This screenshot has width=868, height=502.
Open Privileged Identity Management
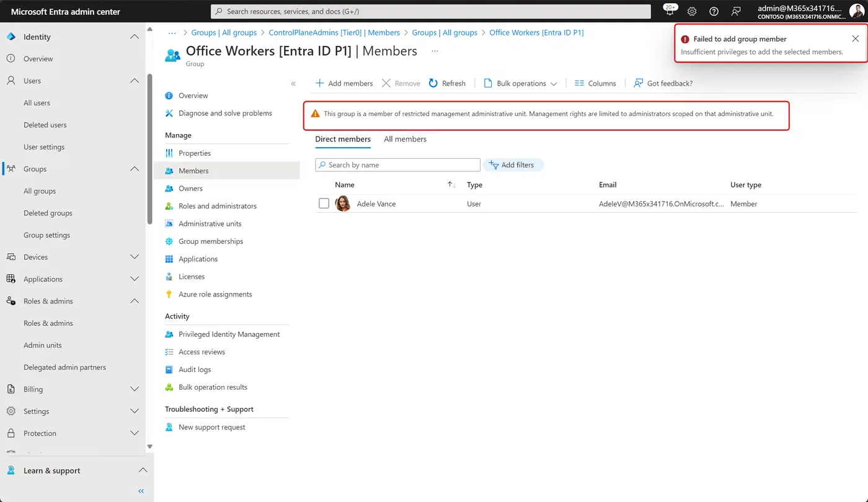pyautogui.click(x=229, y=334)
